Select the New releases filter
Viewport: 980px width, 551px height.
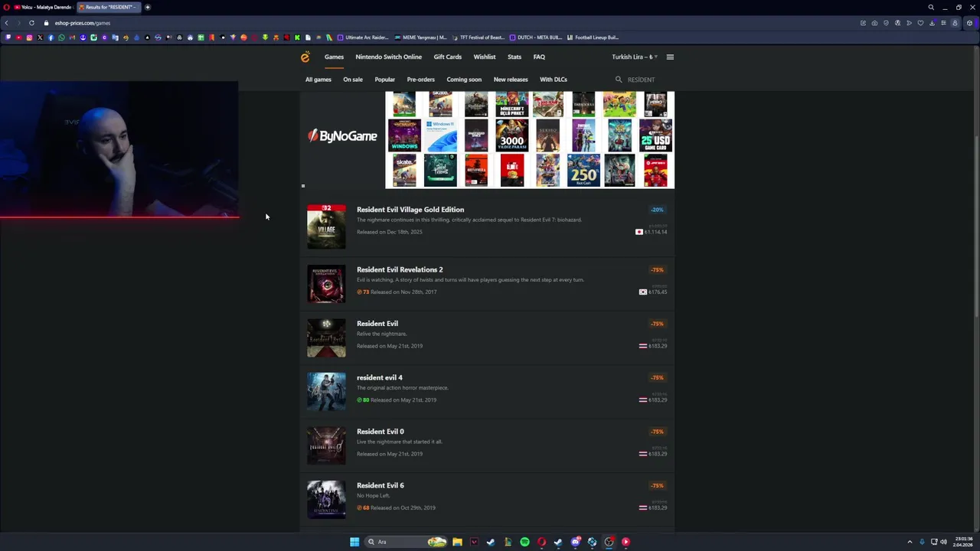coord(511,80)
